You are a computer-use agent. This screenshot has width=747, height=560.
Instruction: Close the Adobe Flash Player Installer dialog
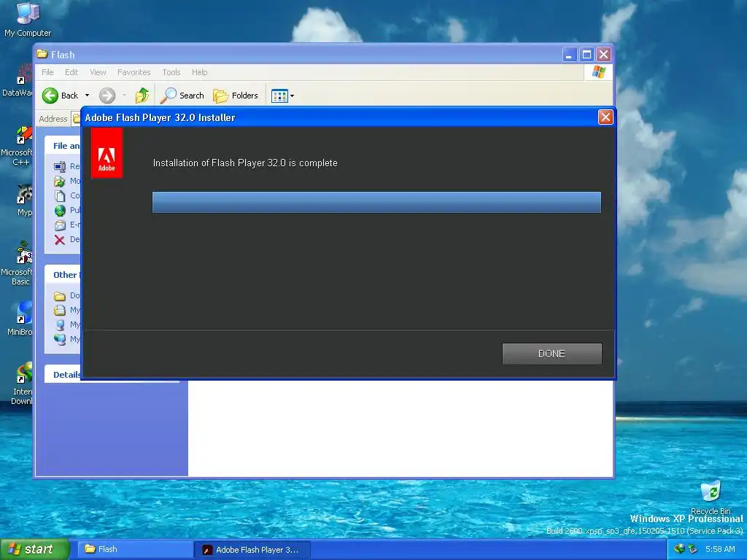coord(605,117)
